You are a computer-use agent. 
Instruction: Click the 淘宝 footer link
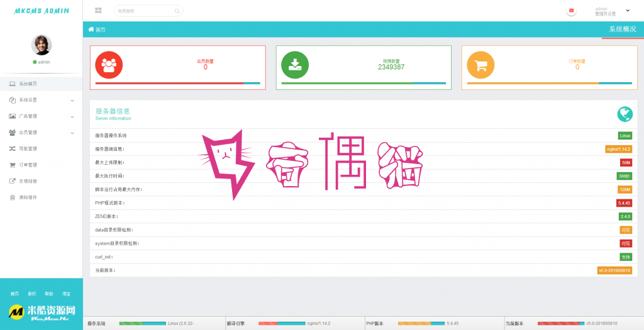(x=66, y=294)
